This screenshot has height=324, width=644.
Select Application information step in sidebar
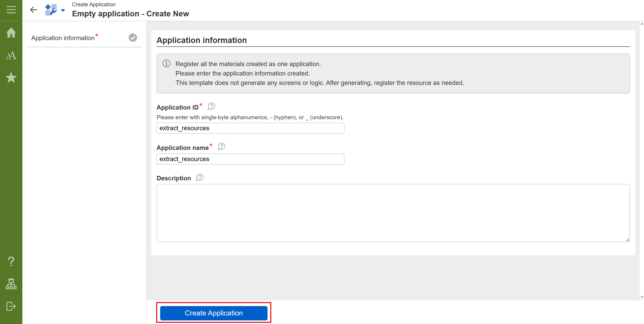click(x=63, y=38)
